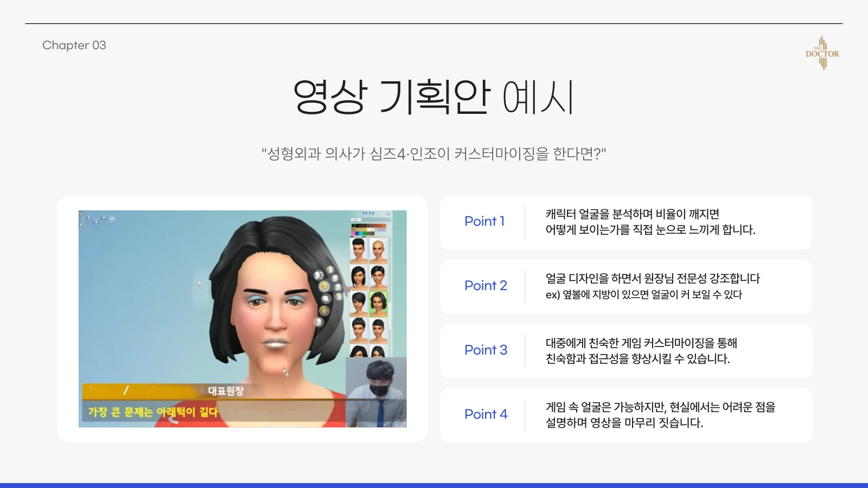Click the text "어떻게 보이는가를 직접 눈으로 느끼게 합니다."
The image size is (868, 488).
point(650,230)
